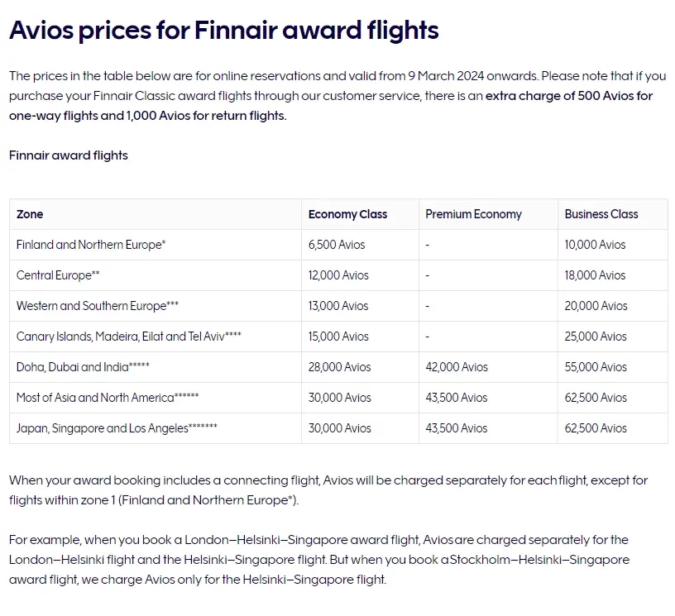Image resolution: width=675 pixels, height=616 pixels.
Task: Click the 'Canary Islands, Madeira, Eilat and Tel Aviv' cell
Action: pyautogui.click(x=129, y=337)
